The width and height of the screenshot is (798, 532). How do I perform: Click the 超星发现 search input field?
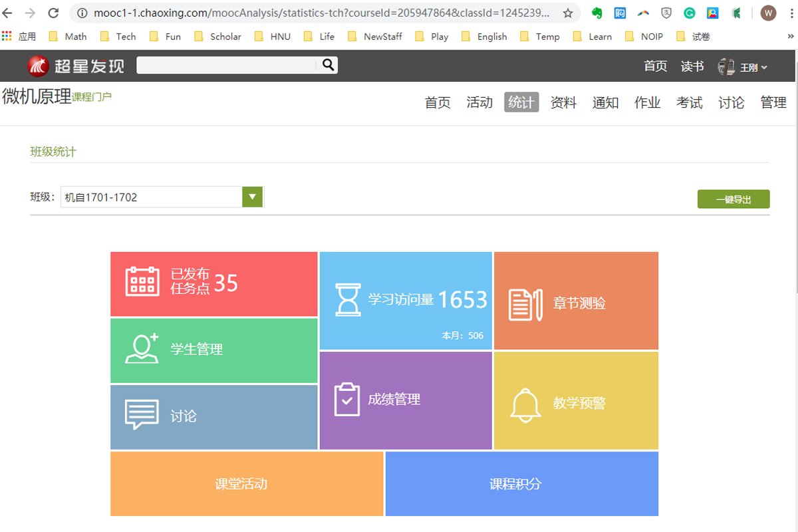226,65
